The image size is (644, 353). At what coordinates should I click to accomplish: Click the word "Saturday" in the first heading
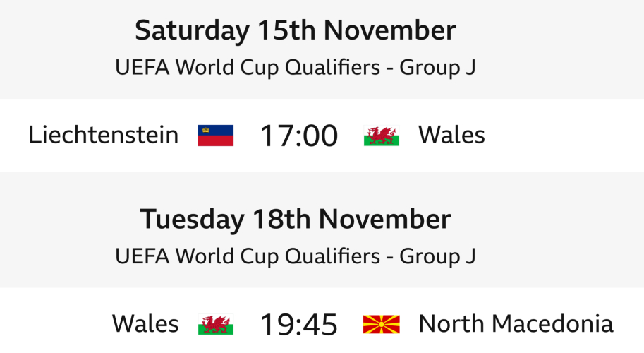[x=192, y=31]
